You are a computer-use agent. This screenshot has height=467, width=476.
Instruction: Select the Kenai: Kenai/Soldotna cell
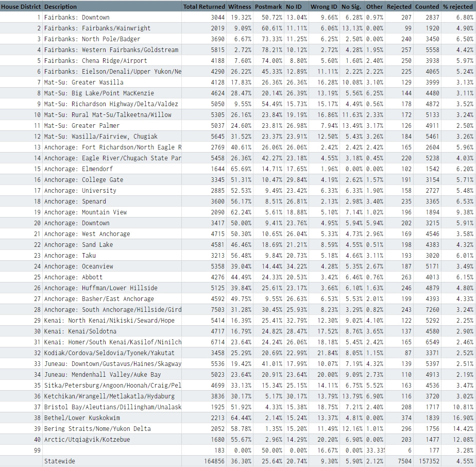coord(112,331)
